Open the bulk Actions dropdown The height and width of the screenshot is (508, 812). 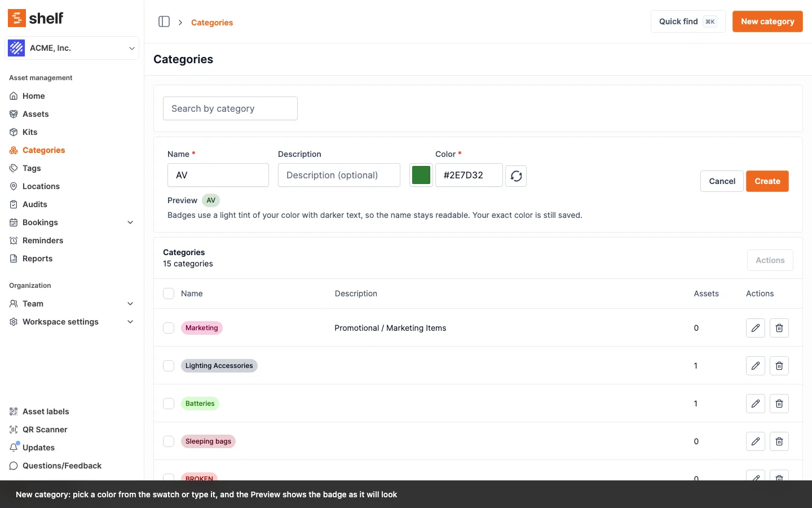[x=770, y=260]
